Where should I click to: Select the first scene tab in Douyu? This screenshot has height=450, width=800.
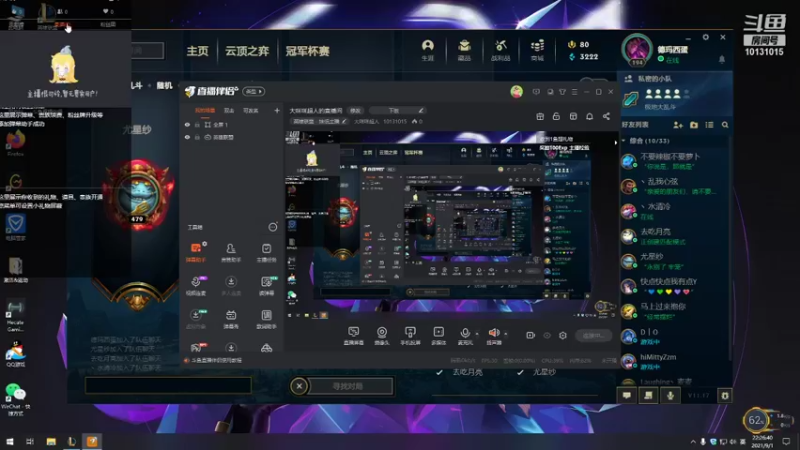pos(205,110)
